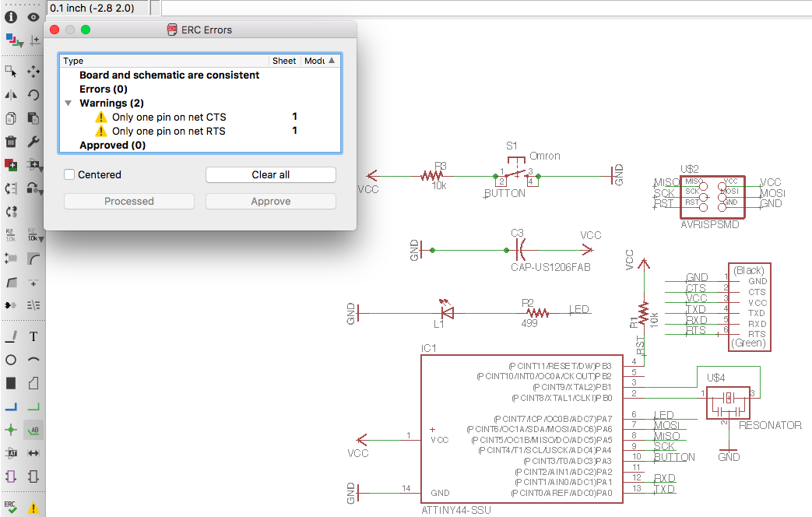The image size is (812, 517).
Task: Select the Split wire tool
Action: 11,283
